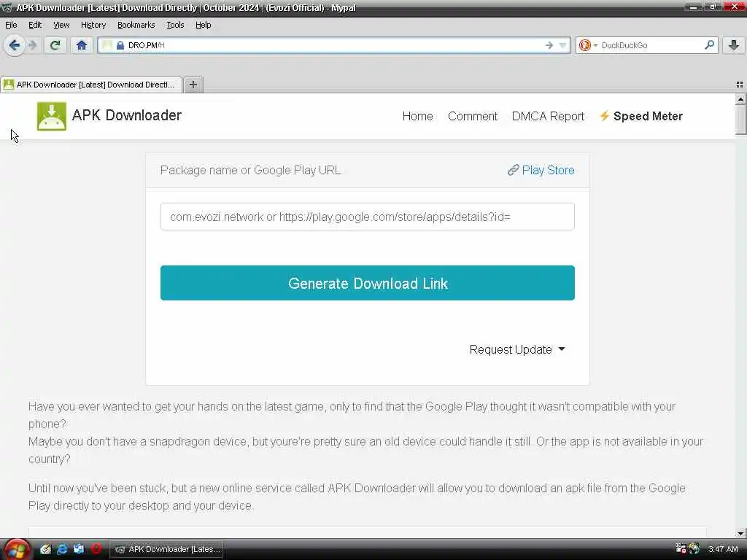
Task: Expand the Request Update dropdown
Action: pos(517,349)
